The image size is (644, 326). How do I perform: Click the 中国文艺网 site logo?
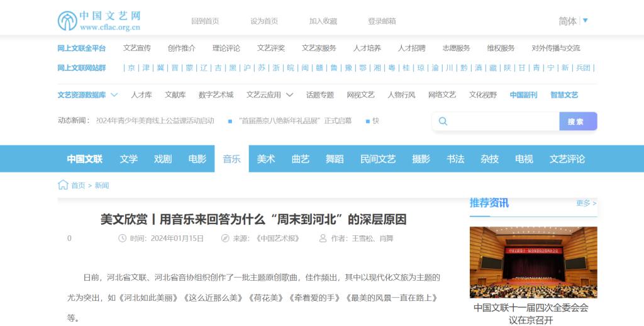click(99, 21)
